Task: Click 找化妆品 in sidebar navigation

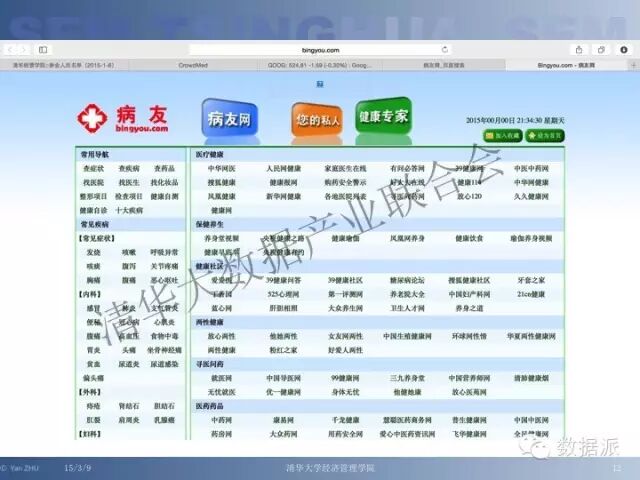Action: click(164, 182)
